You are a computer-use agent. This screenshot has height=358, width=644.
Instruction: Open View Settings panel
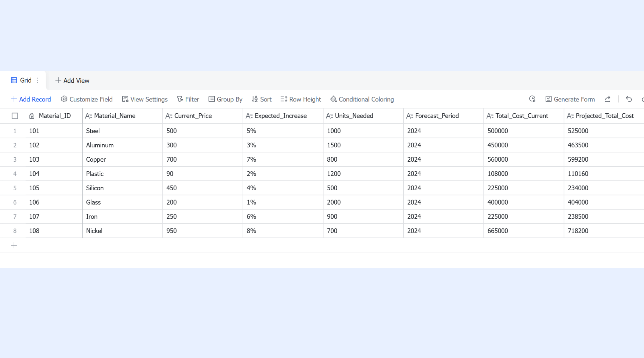point(145,99)
